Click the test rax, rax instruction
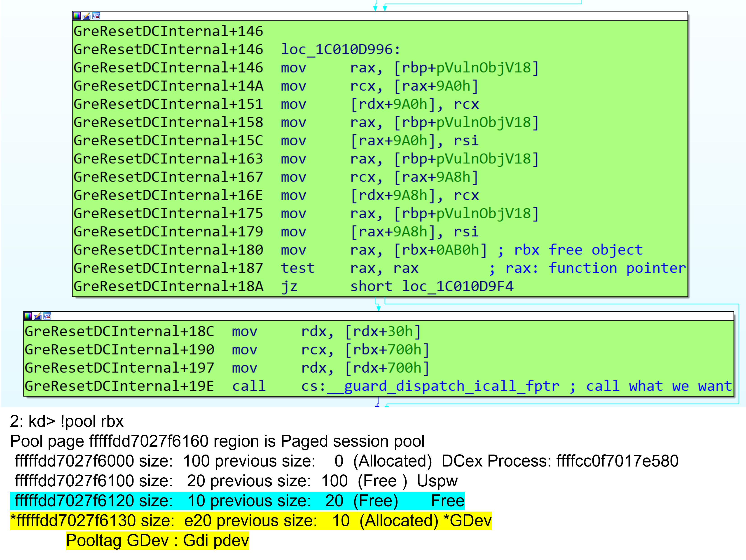Viewport: 746px width, 560px height. 350,268
